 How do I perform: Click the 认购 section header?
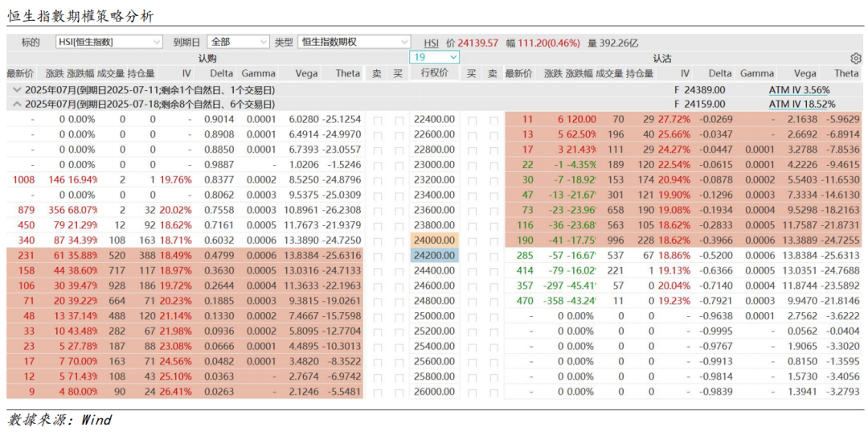click(x=207, y=58)
